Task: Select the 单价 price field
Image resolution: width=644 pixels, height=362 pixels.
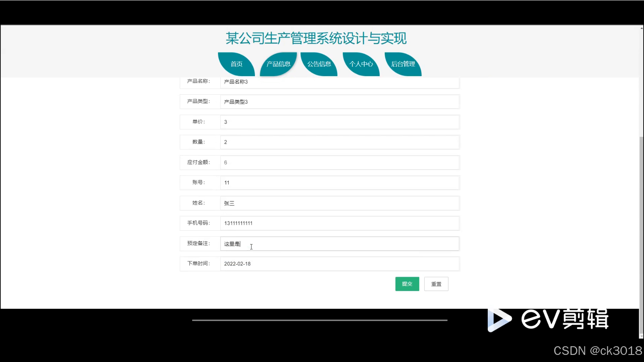Action: pos(339,122)
